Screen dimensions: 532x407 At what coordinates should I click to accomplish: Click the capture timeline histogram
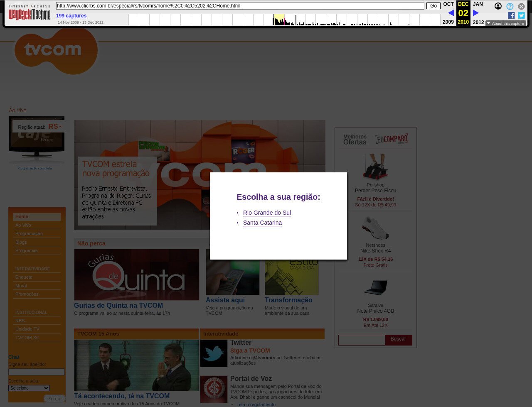[284, 20]
